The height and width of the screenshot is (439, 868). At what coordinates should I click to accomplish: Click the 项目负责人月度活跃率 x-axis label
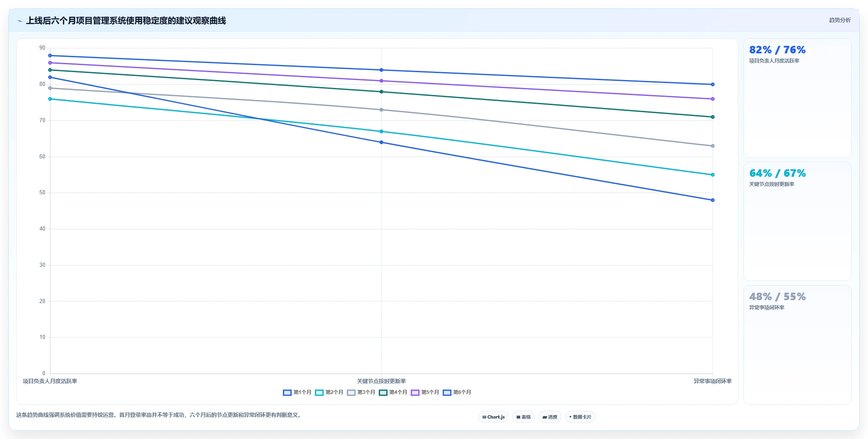pos(50,381)
